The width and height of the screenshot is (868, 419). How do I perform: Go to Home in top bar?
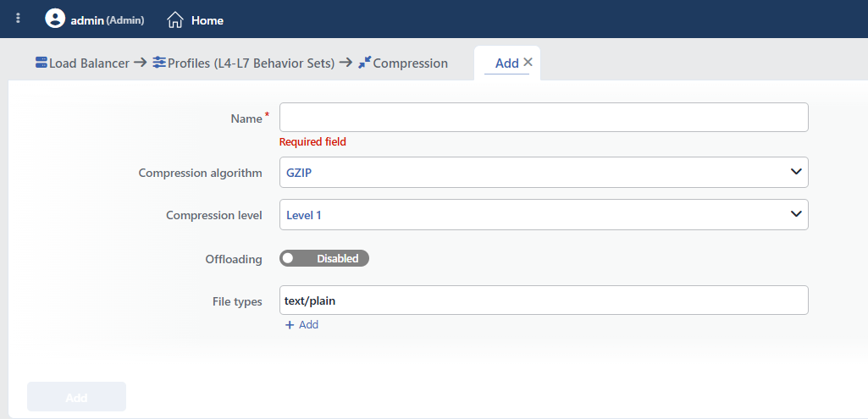pos(207,20)
